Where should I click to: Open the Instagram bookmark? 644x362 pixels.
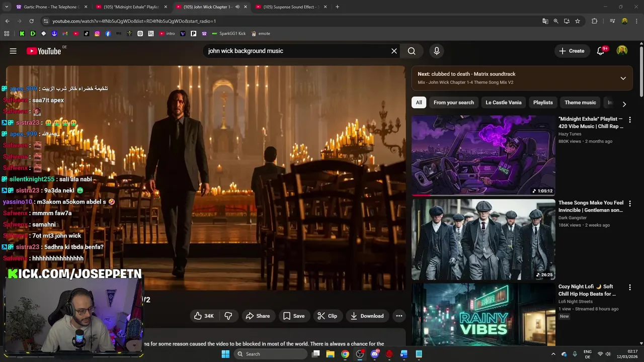97,34
